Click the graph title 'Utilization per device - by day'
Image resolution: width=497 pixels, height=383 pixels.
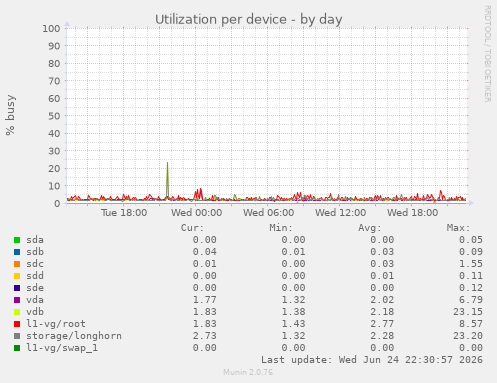(x=249, y=20)
